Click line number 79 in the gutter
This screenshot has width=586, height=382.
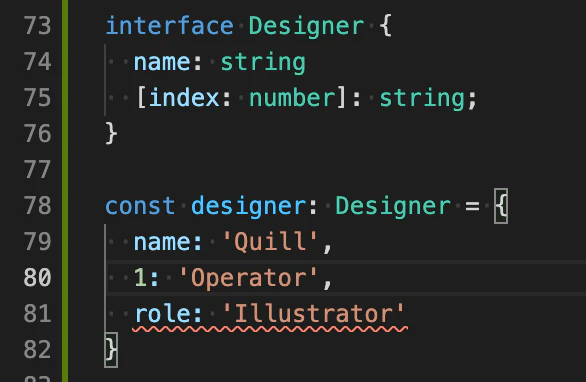point(37,241)
